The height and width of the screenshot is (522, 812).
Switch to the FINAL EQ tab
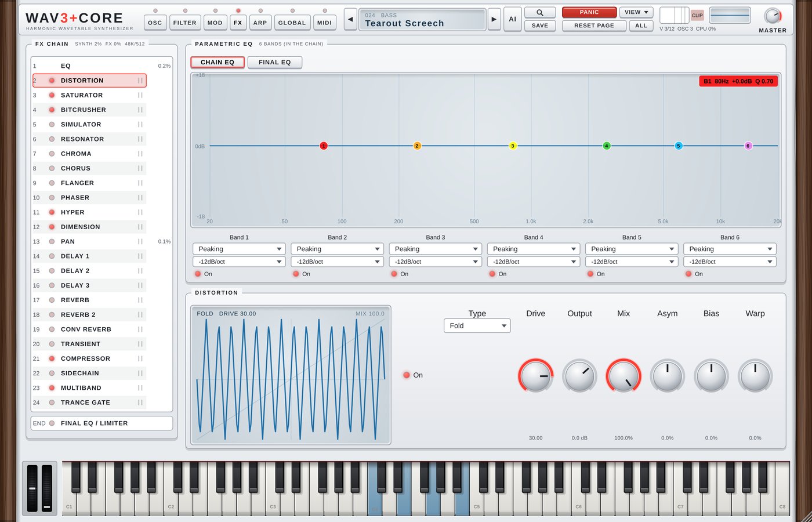click(x=275, y=62)
